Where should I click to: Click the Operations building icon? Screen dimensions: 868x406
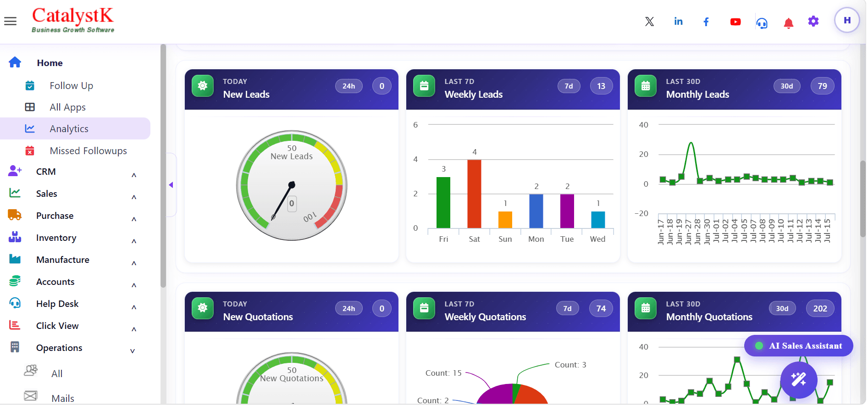pyautogui.click(x=15, y=347)
